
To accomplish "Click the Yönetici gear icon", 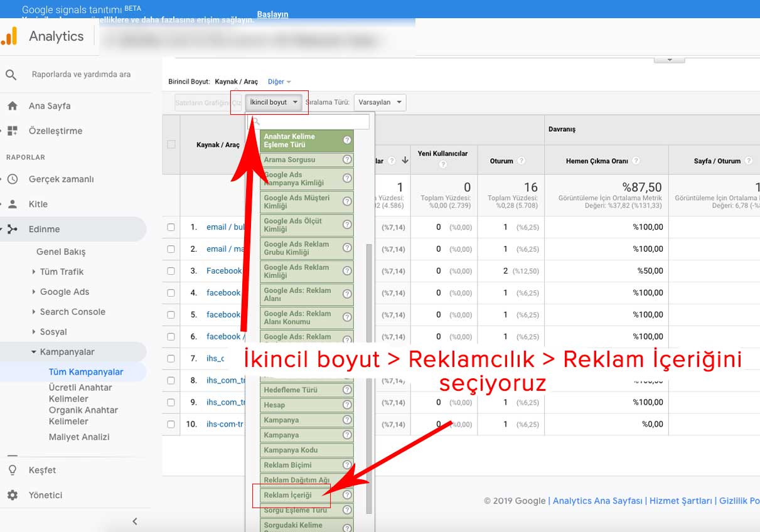I will coord(13,495).
